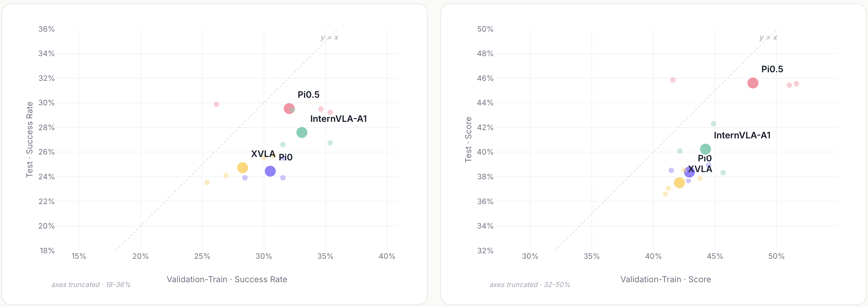Click the large yellow XVLA dot in Score chart
This screenshot has height=307, width=868.
click(x=679, y=183)
